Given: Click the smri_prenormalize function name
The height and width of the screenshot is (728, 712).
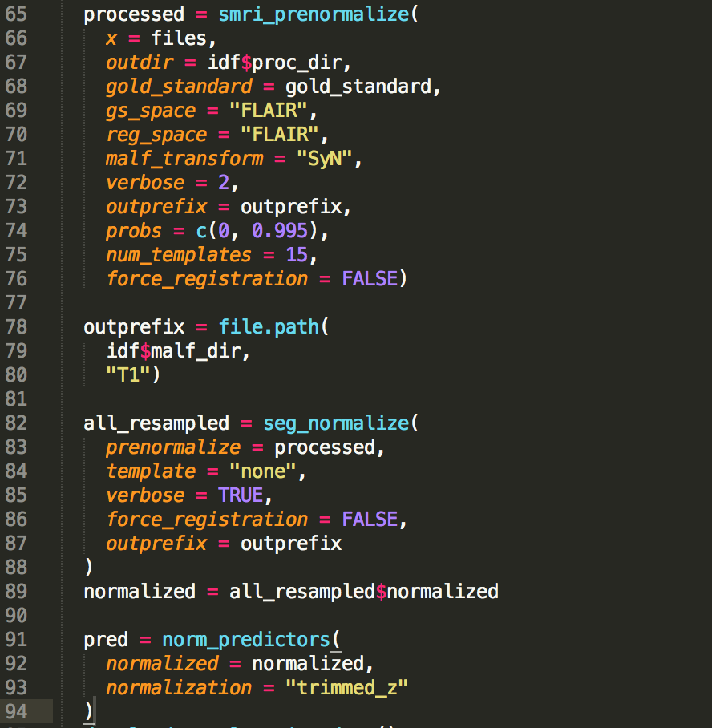Looking at the screenshot, I should click(314, 15).
